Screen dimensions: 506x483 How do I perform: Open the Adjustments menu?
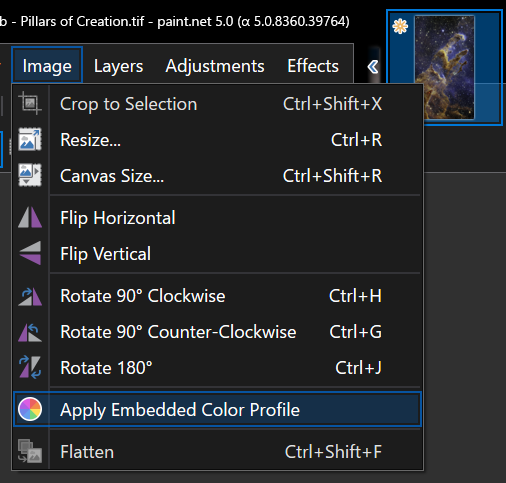(215, 66)
